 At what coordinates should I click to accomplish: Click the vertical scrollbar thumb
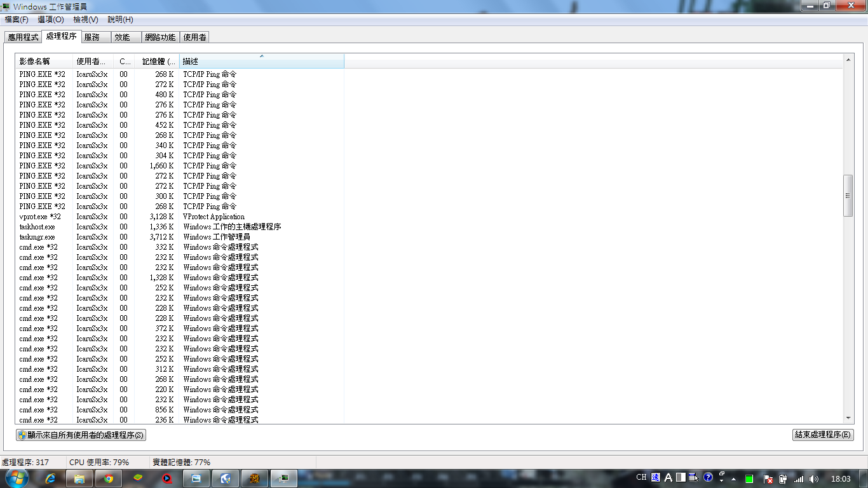click(x=848, y=196)
